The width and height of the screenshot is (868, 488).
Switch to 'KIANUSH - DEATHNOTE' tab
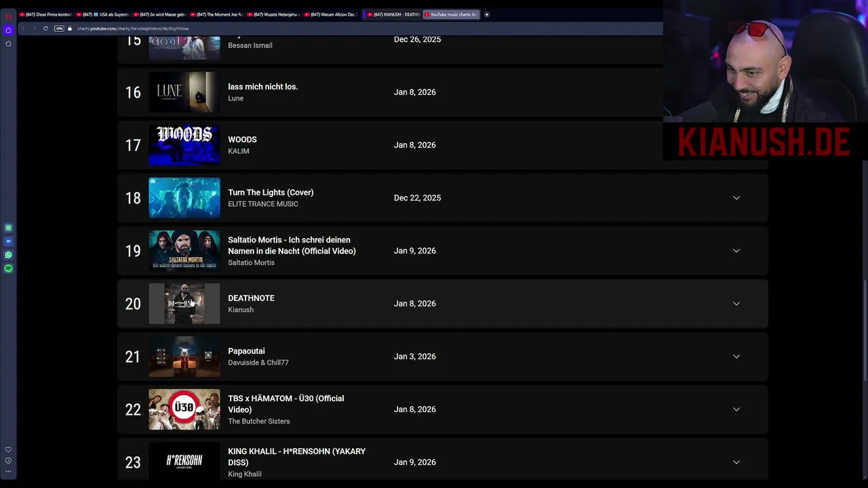pos(393,14)
